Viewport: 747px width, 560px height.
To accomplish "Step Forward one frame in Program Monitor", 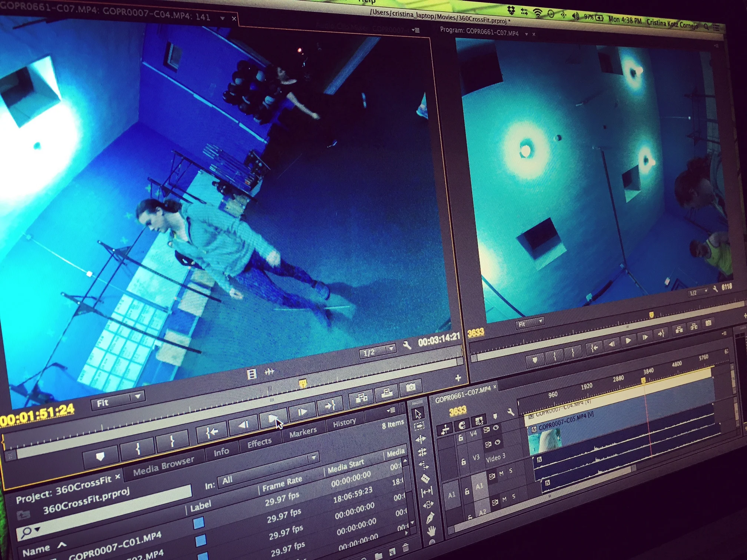I will coord(645,337).
